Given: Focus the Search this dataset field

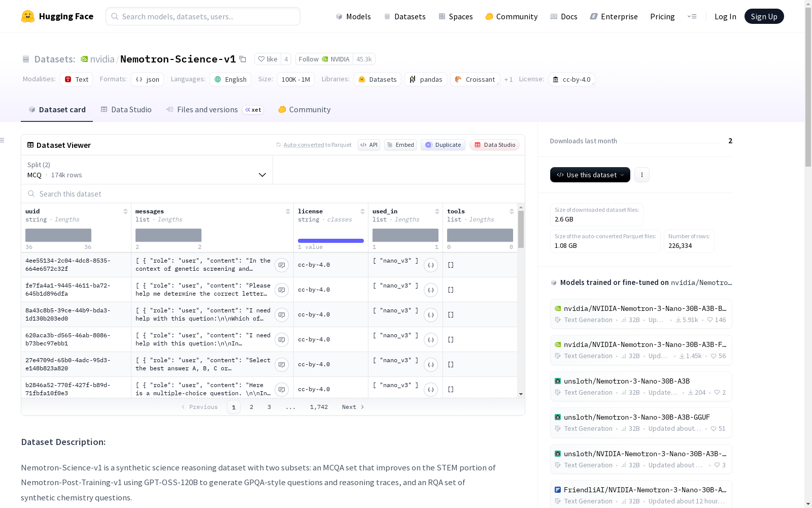Looking at the screenshot, I should point(273,194).
